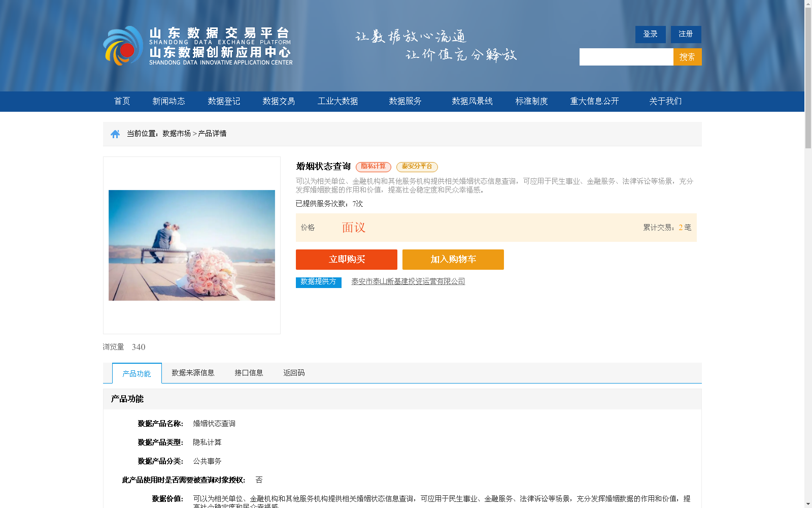Click 累计交易 2 笔 count
Screen dimensions: 812x508
click(x=667, y=228)
